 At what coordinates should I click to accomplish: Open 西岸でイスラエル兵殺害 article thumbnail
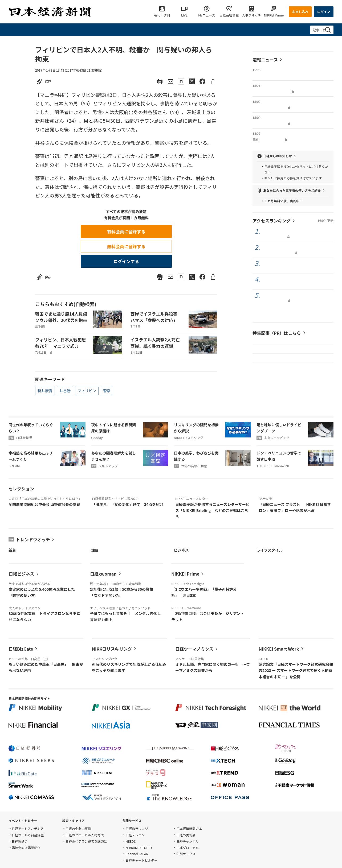[203, 319]
